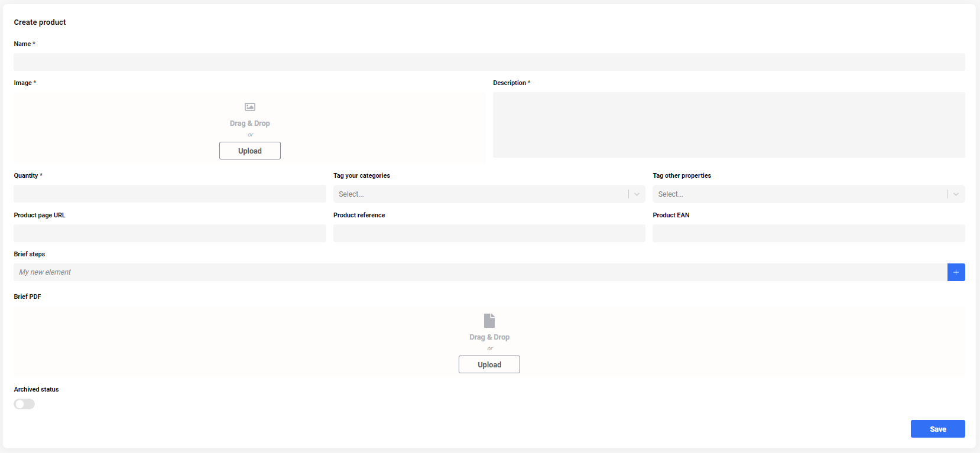Focus the Quantity input field
Viewport: 980px width, 453px height.
[x=170, y=194]
